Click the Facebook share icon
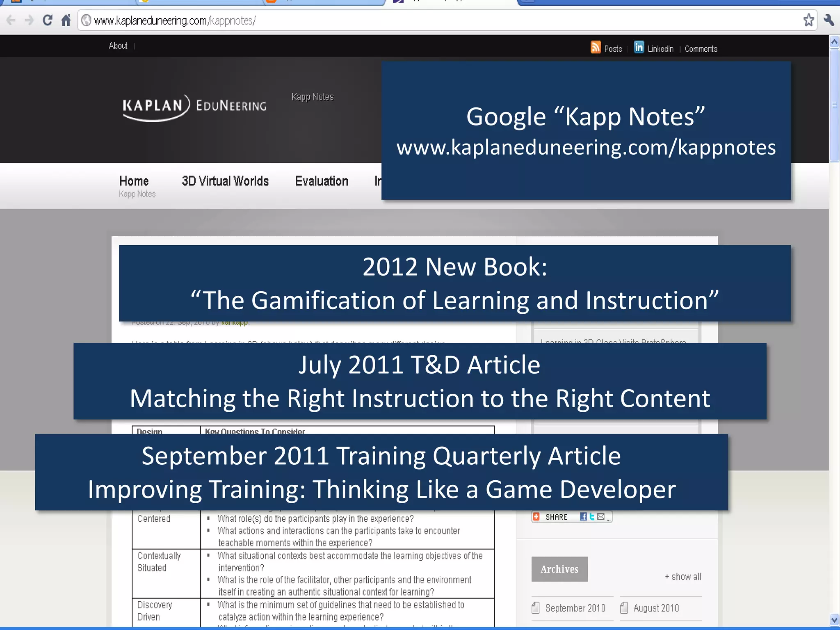Image resolution: width=840 pixels, height=630 pixels. tap(583, 517)
